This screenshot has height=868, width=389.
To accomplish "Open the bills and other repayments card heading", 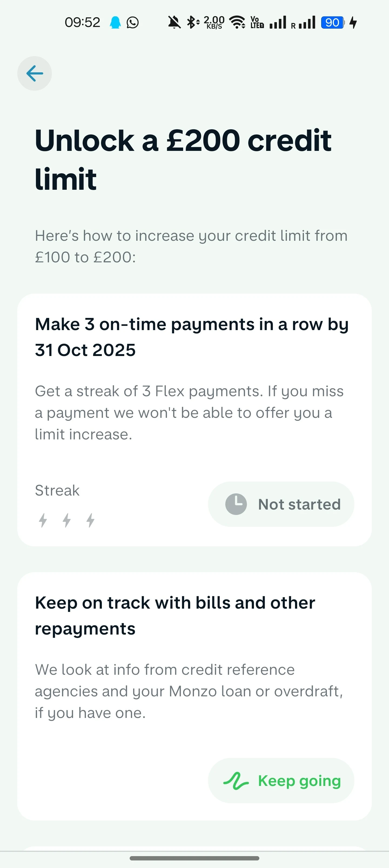I will coord(175,615).
